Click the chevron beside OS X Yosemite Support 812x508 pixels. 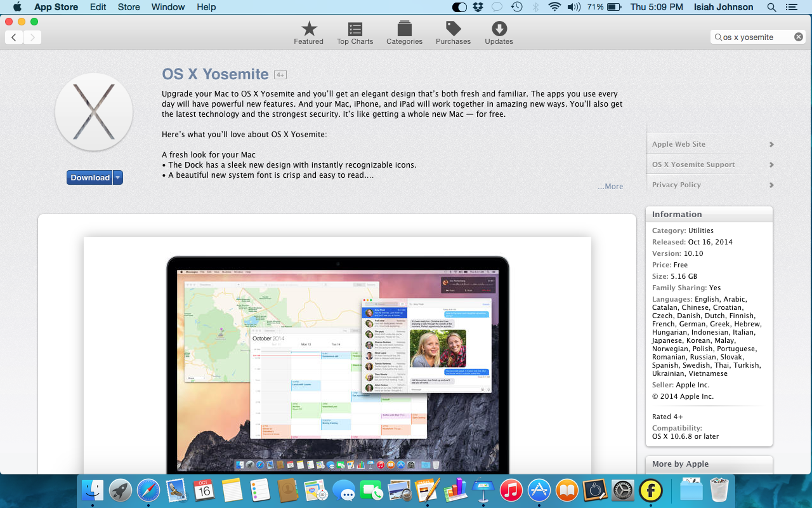point(771,164)
